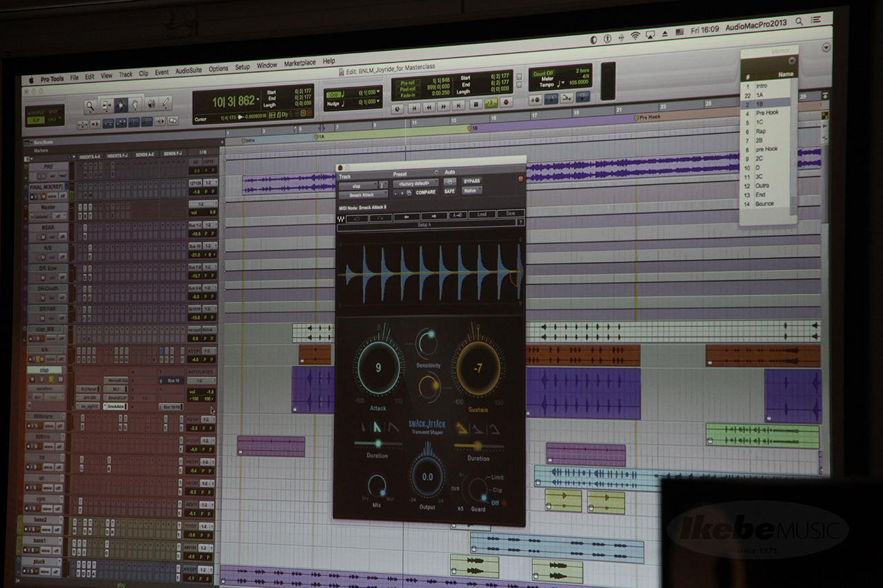
Task: Click the transport Record button
Action: 506,103
